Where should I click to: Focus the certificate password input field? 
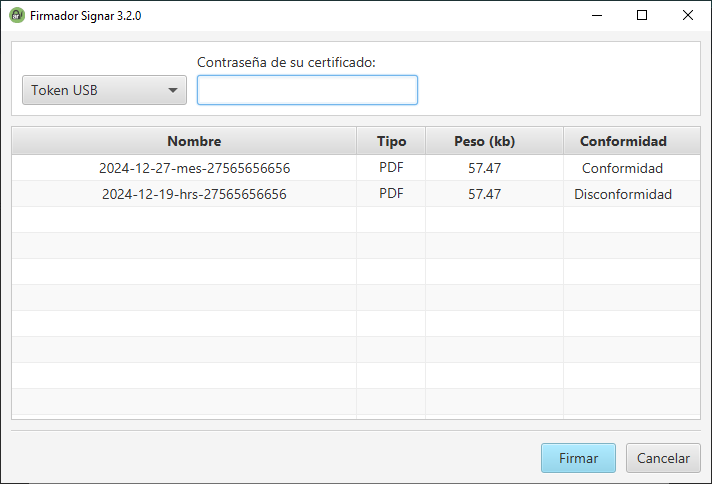tap(307, 90)
